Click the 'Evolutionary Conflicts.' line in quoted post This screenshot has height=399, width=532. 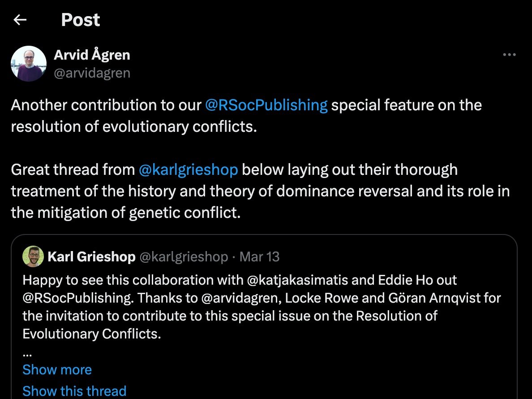pos(92,334)
